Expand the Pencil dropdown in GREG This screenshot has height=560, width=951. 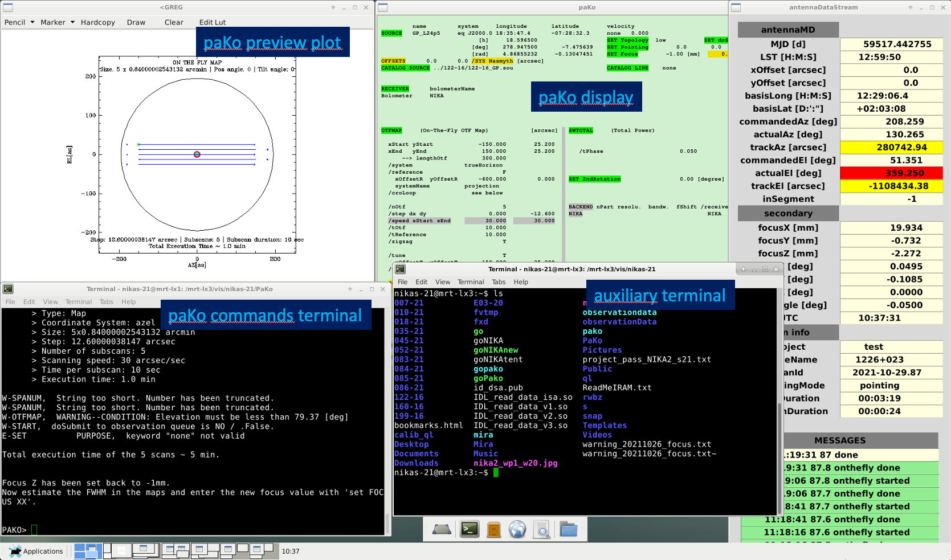click(32, 22)
